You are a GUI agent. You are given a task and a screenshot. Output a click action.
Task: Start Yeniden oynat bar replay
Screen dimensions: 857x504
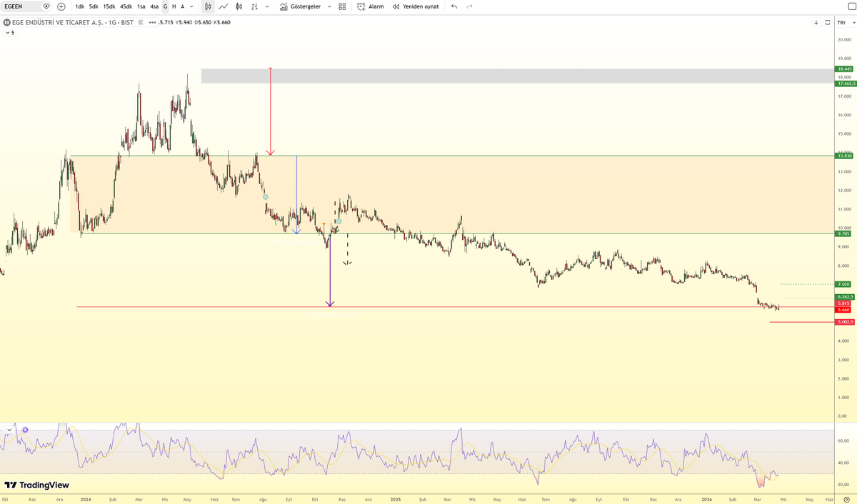pos(416,6)
